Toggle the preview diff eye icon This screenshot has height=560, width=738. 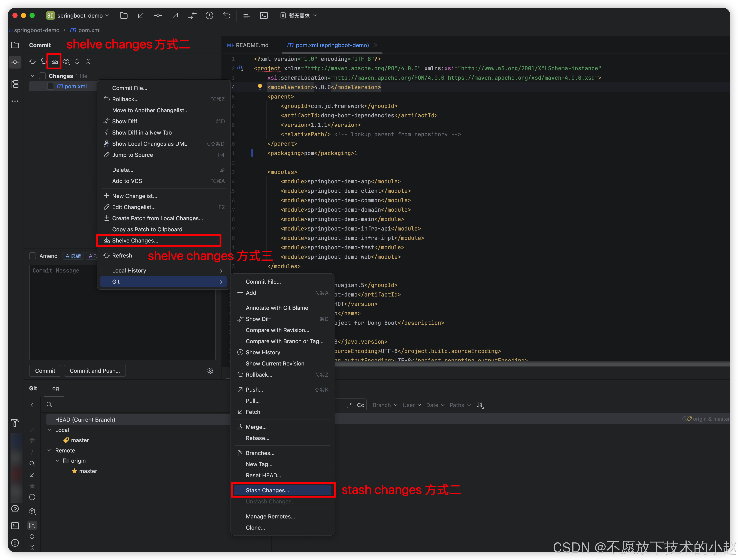[66, 61]
